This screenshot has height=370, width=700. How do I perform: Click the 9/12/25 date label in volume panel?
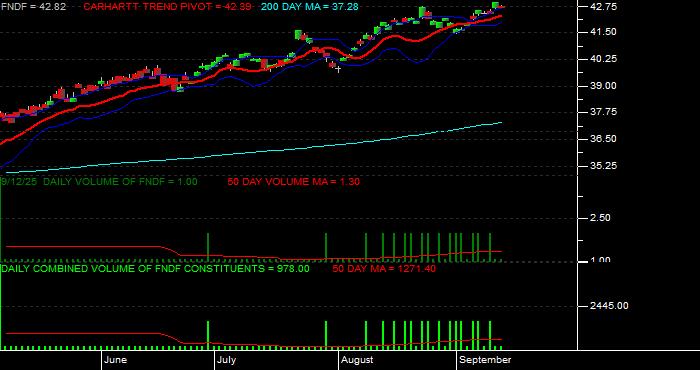point(20,182)
